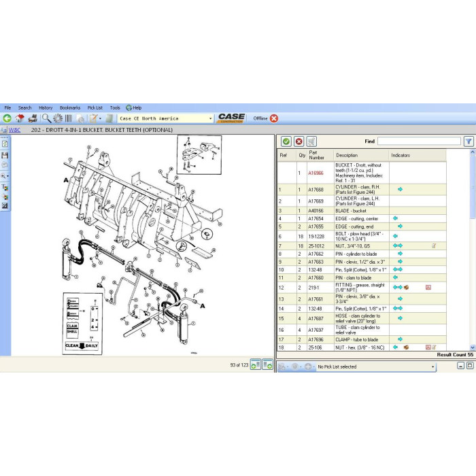Select part number A17655
Screen dimensions: 476x476
[316, 226]
